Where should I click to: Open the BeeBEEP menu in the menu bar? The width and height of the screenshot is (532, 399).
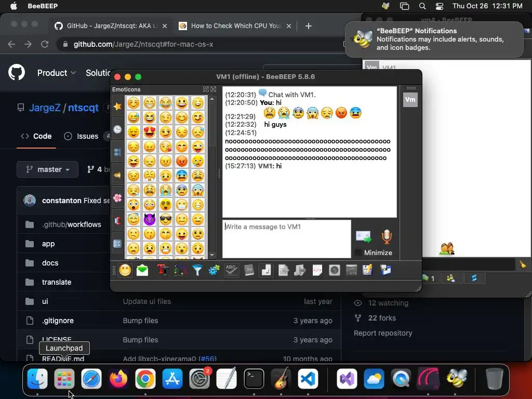(43, 6)
